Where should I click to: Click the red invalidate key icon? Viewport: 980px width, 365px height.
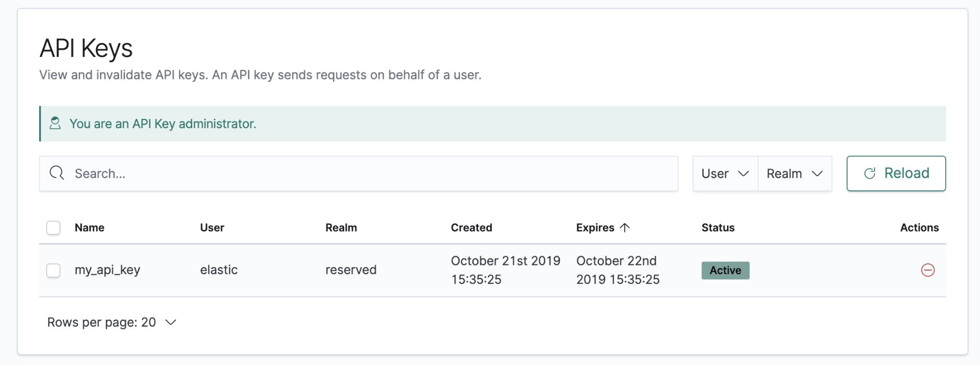928,270
